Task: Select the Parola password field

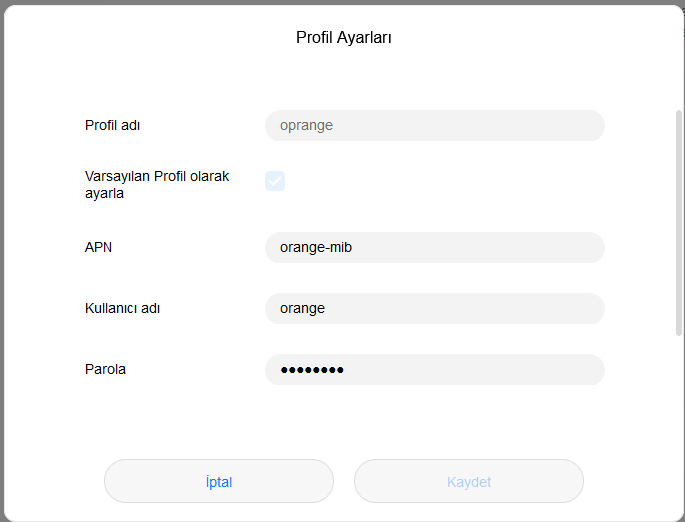Action: point(434,370)
